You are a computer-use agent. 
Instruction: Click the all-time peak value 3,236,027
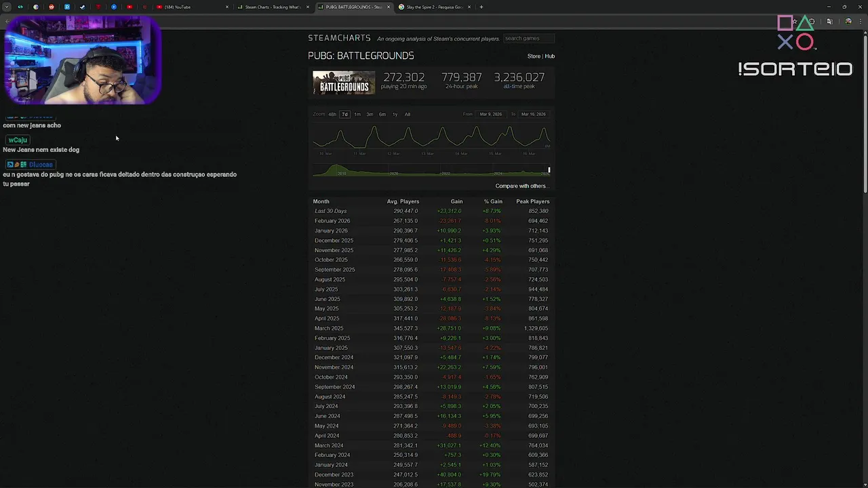pos(519,77)
